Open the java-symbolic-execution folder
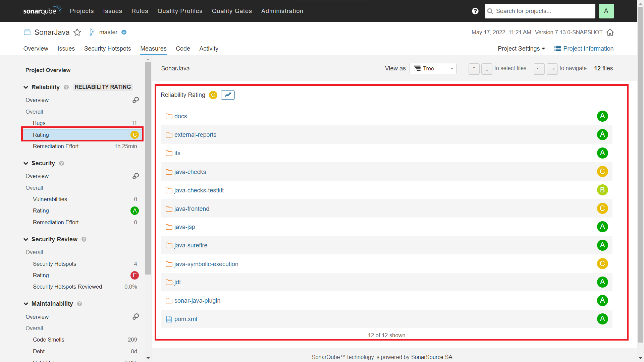644x362 pixels. (x=206, y=264)
